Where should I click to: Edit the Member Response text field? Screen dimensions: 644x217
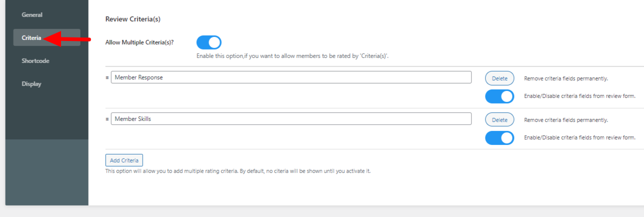click(x=291, y=77)
